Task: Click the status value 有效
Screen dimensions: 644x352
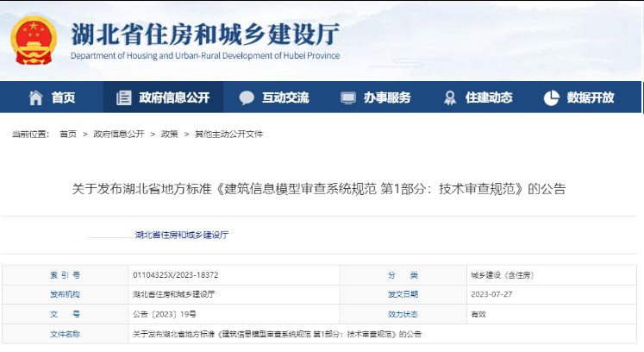Action: click(x=478, y=314)
